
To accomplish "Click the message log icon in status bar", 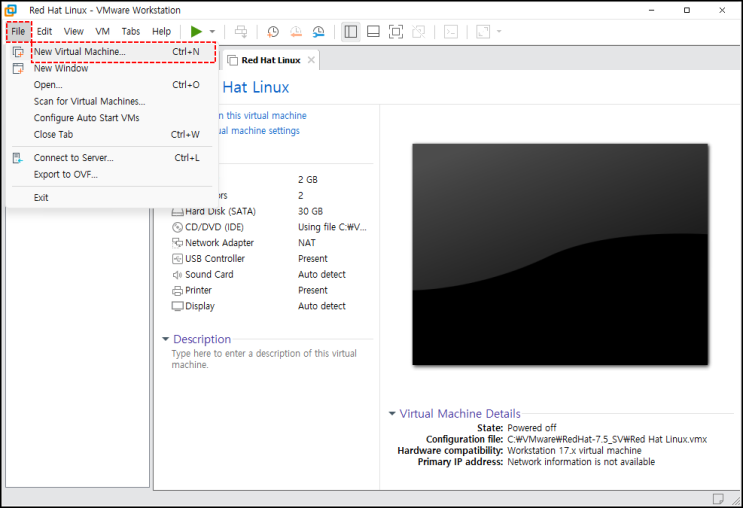I will [718, 498].
